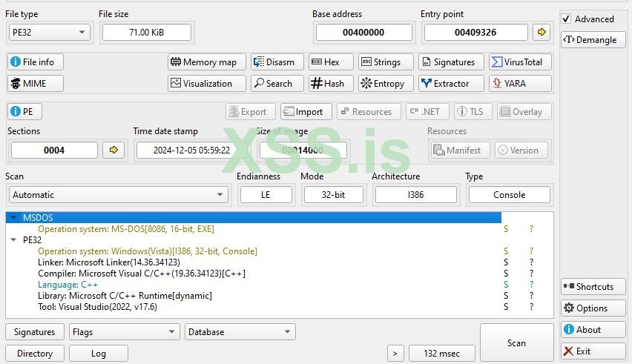Image resolution: width=632 pixels, height=364 pixels.
Task: Click the Directory button
Action: click(35, 354)
